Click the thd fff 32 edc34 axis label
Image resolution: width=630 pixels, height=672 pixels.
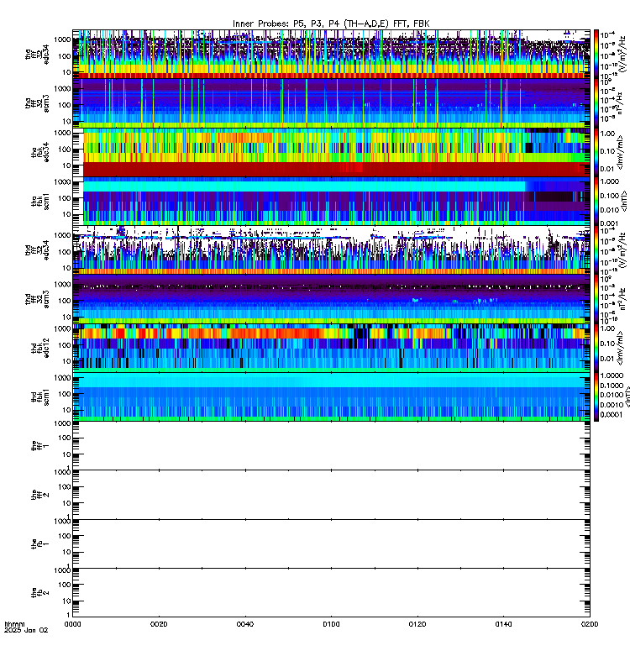(37, 249)
